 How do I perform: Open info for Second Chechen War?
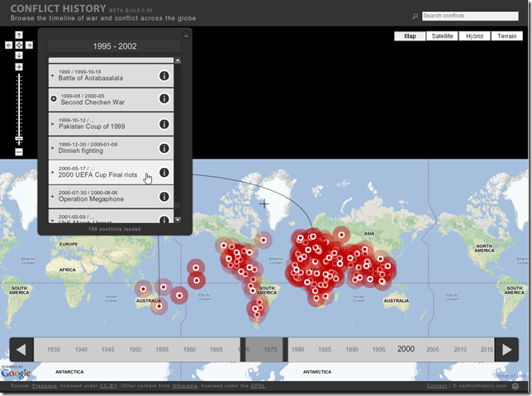[164, 98]
